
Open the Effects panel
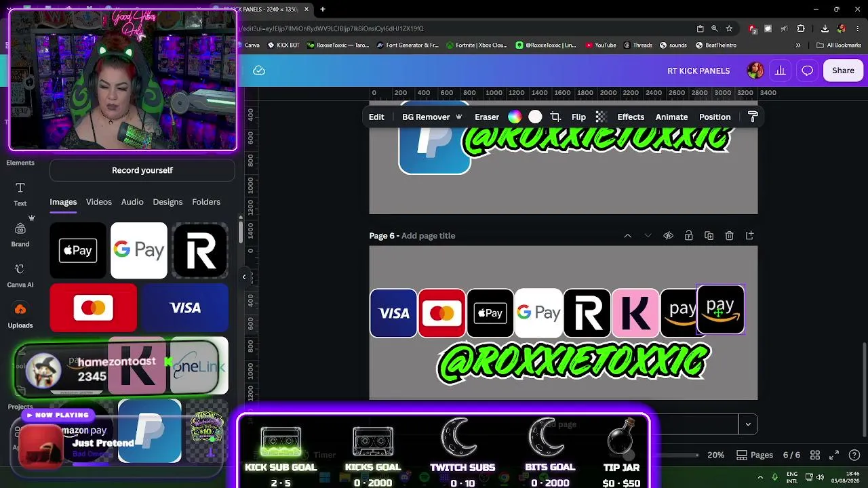pyautogui.click(x=631, y=117)
